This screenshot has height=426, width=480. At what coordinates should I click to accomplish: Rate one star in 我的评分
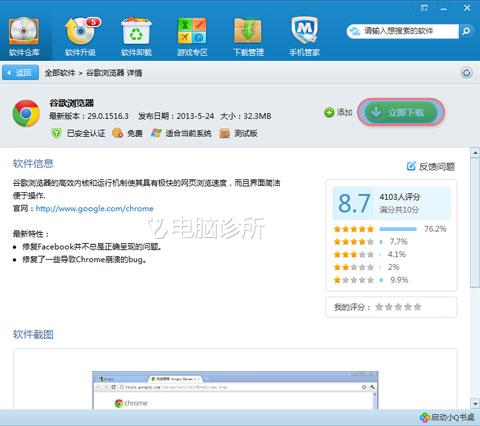pyautogui.click(x=379, y=307)
